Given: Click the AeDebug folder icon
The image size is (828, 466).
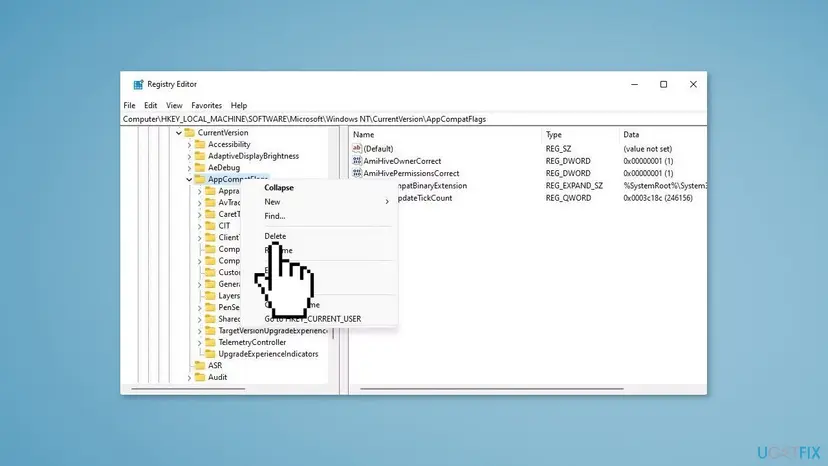Looking at the screenshot, I should (200, 167).
